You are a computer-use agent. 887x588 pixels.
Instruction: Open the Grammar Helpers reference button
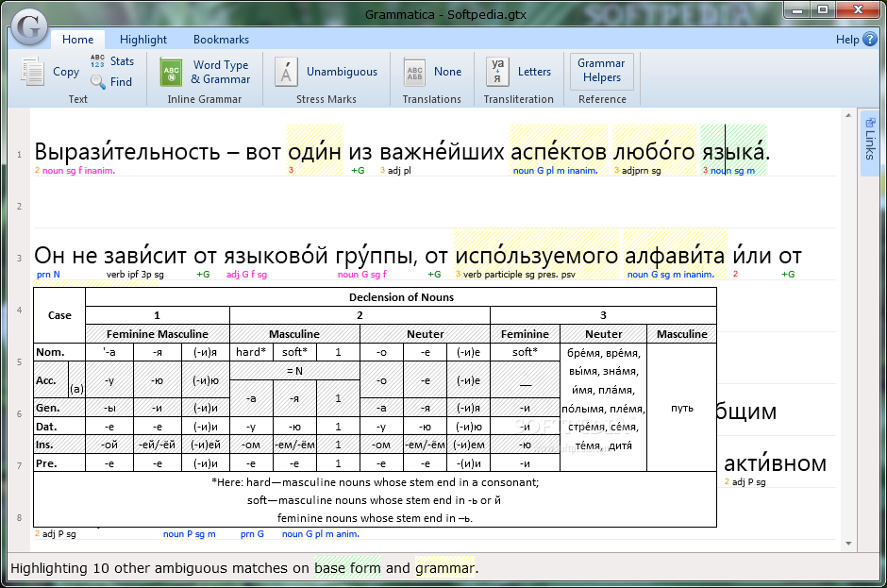point(601,71)
